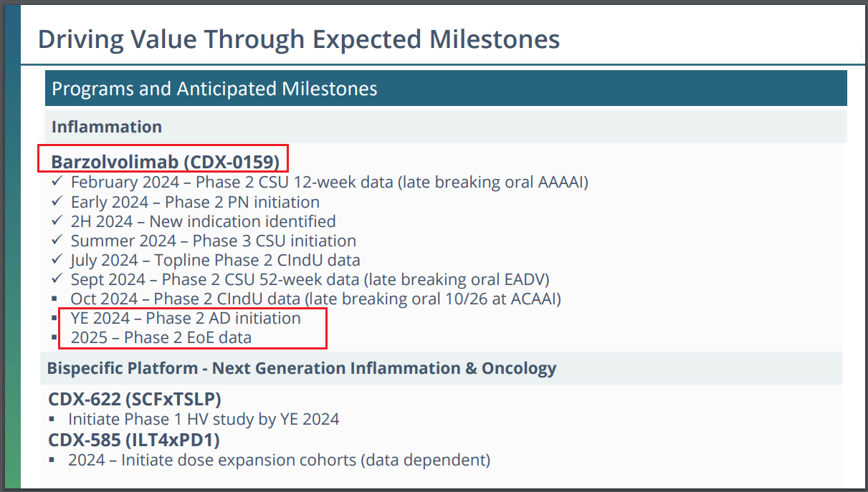The width and height of the screenshot is (868, 492).
Task: Click the CDX-622 (SCFxTSLP) heading
Action: [135, 399]
